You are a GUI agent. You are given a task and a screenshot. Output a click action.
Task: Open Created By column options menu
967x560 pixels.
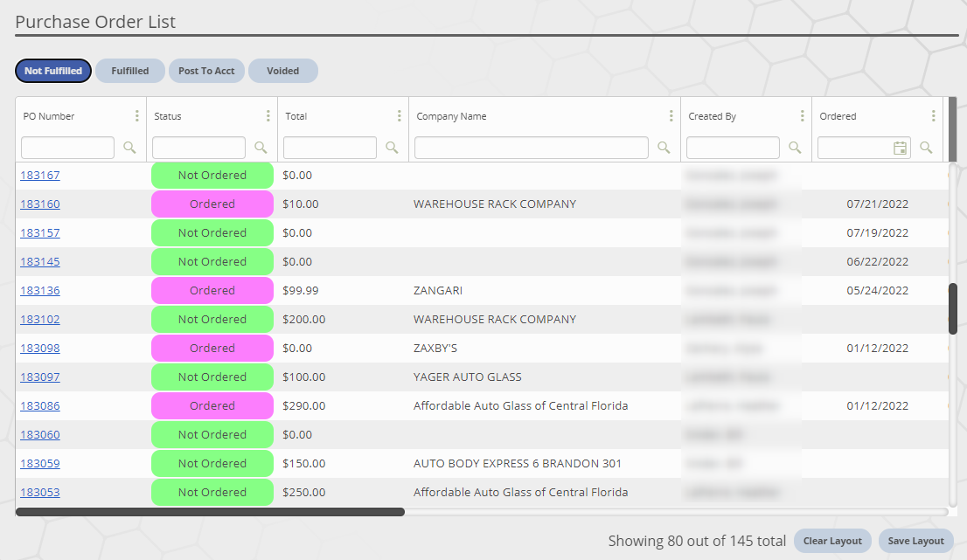(x=803, y=116)
